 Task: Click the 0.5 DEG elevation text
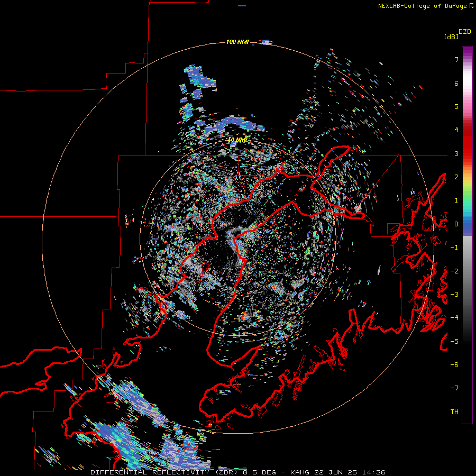(260, 472)
